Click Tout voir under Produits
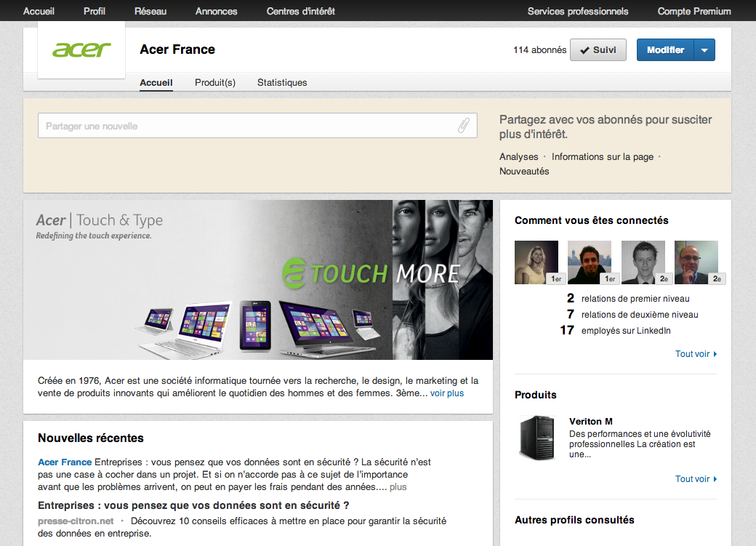Viewport: 756px width, 546px height. [696, 479]
